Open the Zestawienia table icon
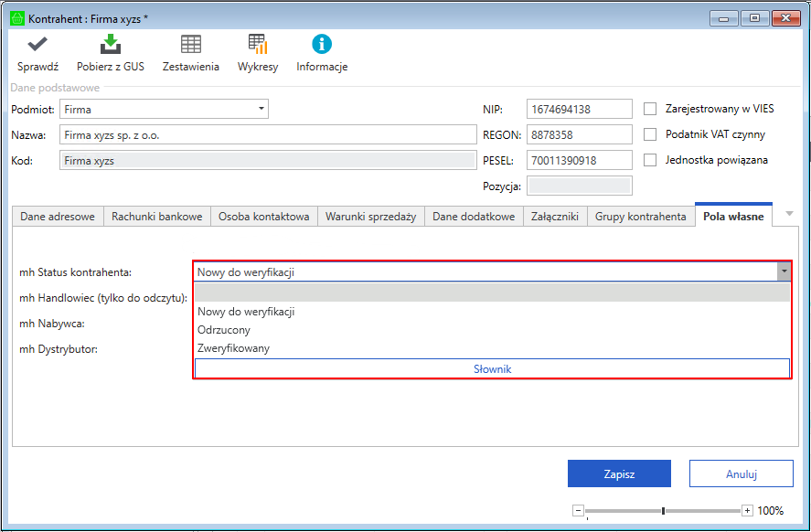This screenshot has width=811, height=532. coord(190,45)
